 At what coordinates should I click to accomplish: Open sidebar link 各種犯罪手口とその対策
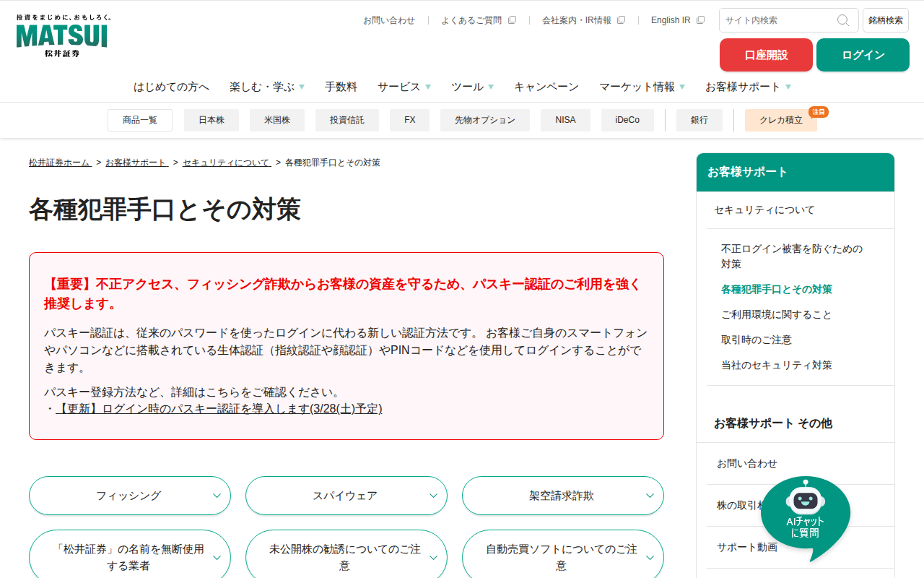click(777, 290)
